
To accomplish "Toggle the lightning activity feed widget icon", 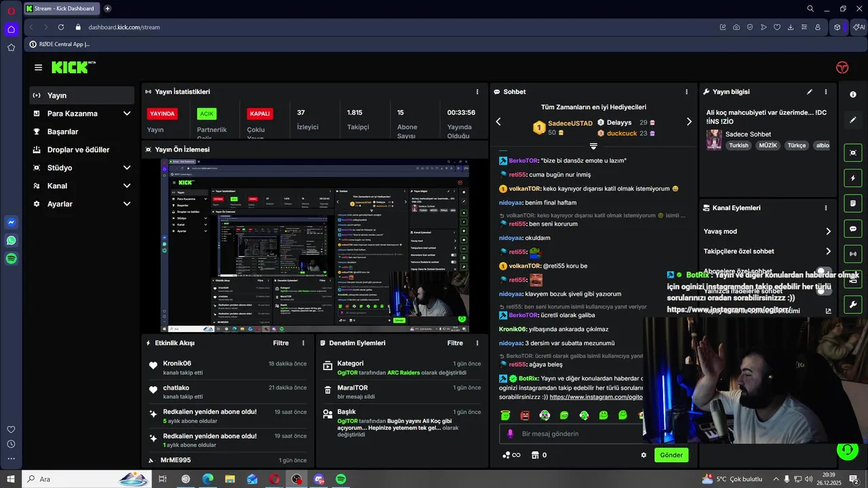I will click(x=853, y=178).
